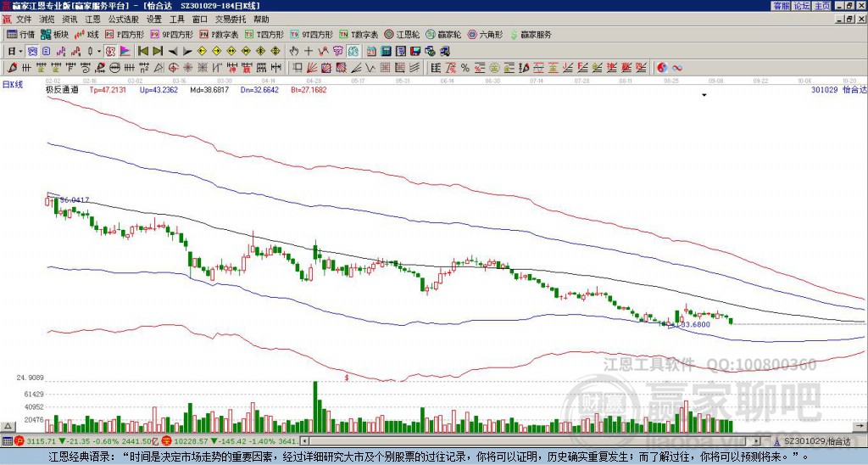The image size is (868, 465).
Task: Open the calculator icon
Action: 386,52
